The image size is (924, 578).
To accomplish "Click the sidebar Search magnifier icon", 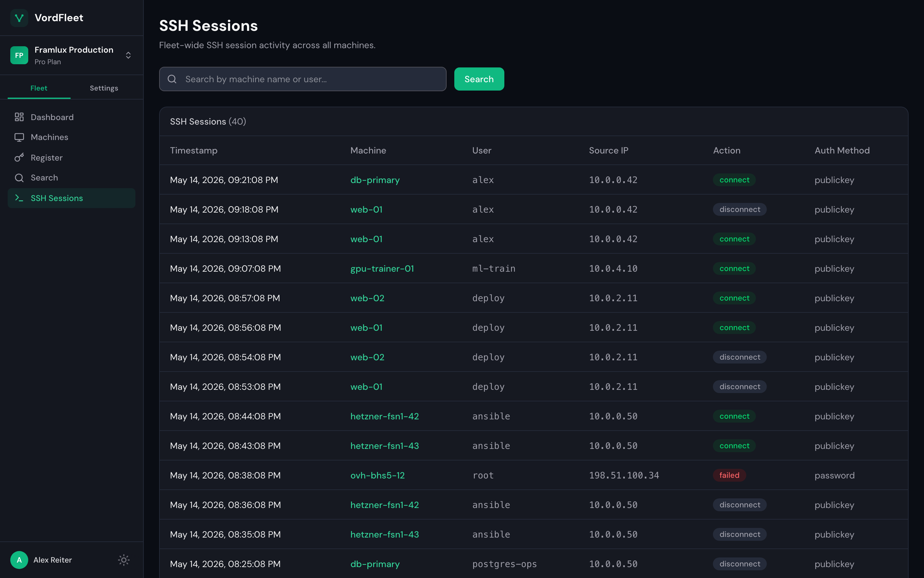I will (19, 178).
